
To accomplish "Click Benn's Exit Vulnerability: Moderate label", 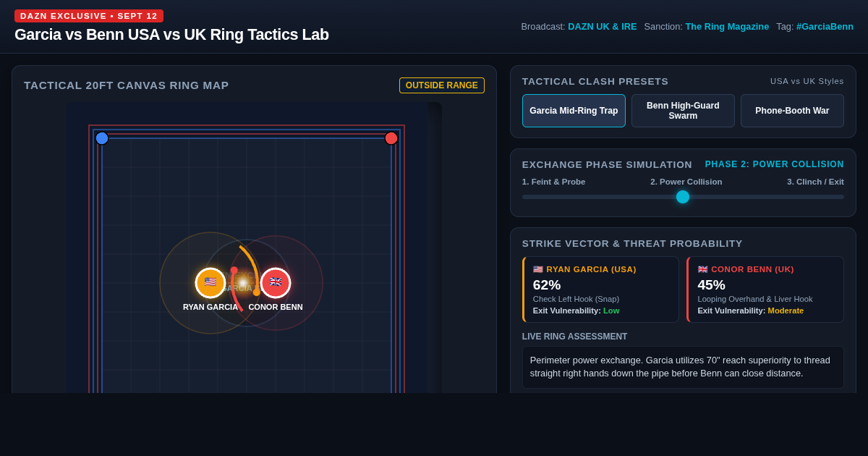I will click(x=751, y=311).
